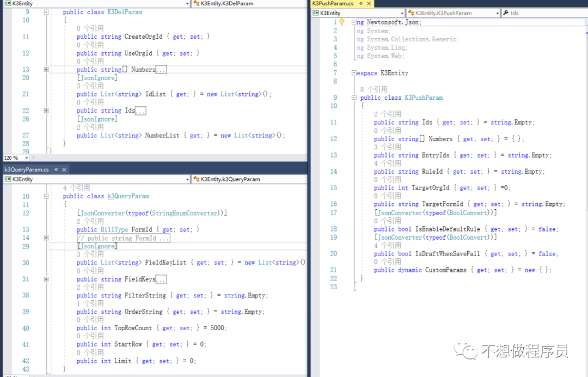Open the K3Entity.k3QueryParam type dropdown

[x=249, y=179]
